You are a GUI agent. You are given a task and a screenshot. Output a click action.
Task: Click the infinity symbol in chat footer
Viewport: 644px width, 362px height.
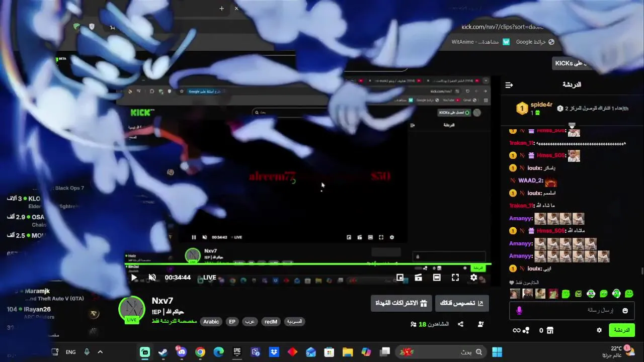click(x=516, y=330)
